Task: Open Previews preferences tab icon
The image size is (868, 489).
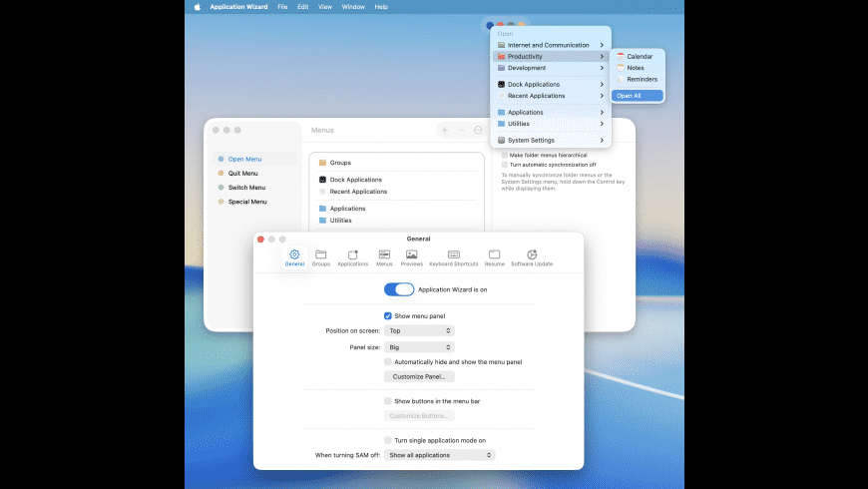Action: [x=411, y=254]
